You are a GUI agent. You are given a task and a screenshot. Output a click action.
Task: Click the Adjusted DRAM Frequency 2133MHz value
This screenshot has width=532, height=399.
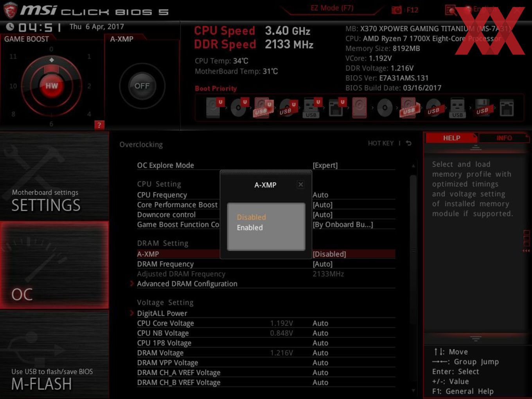click(x=328, y=274)
